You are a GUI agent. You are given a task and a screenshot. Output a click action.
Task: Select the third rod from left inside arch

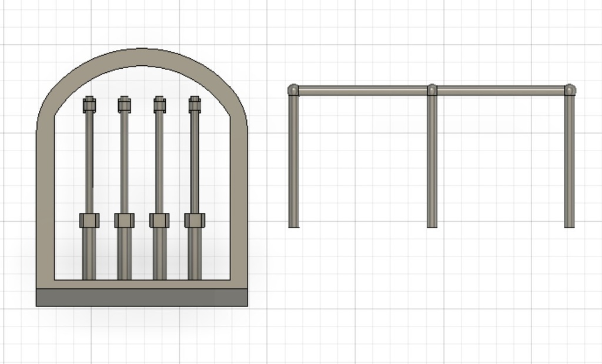[x=159, y=161]
